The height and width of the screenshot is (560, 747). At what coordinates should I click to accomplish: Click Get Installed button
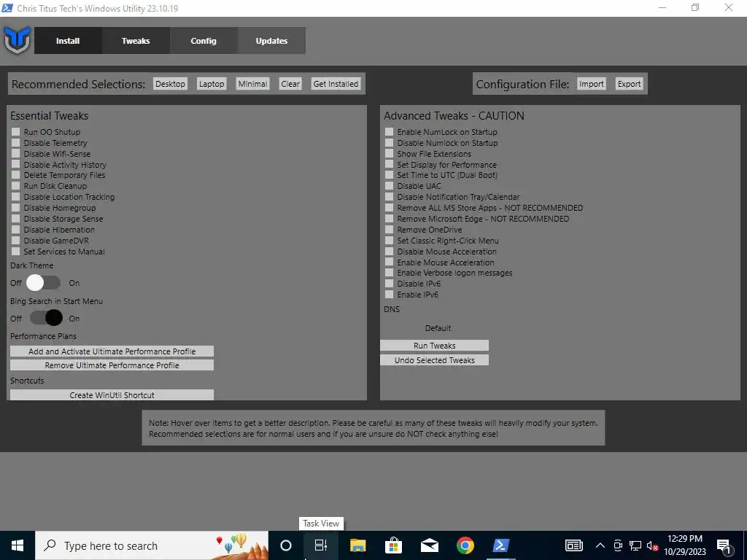[x=336, y=84]
